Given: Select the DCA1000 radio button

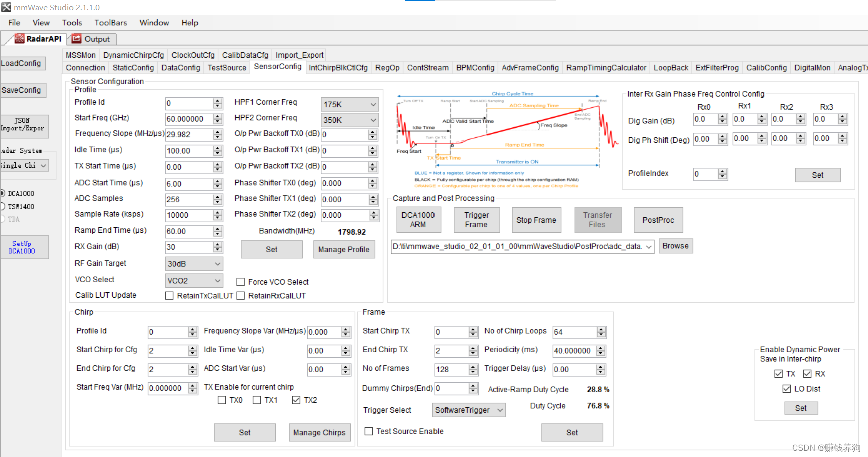Looking at the screenshot, I should tap(2, 193).
